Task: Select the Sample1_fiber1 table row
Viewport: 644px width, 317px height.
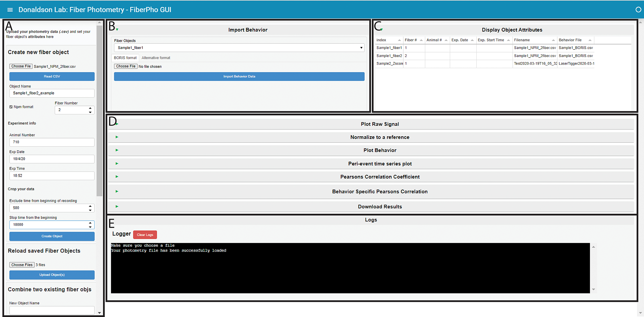Action: point(485,48)
